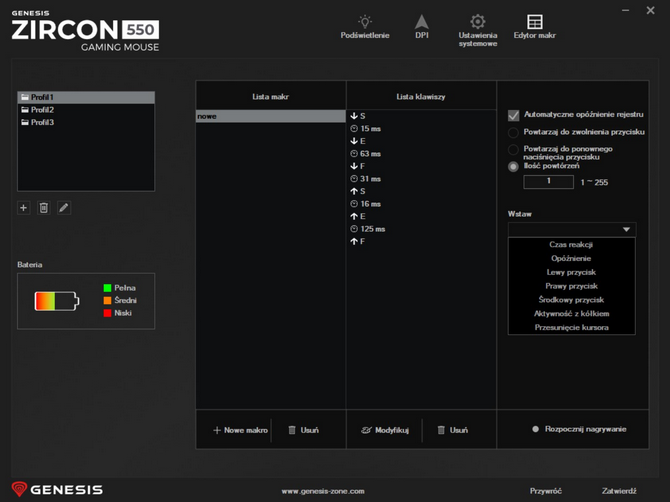The height and width of the screenshot is (502, 670).
Task: Click the battery level indicator
Action: coord(57,301)
